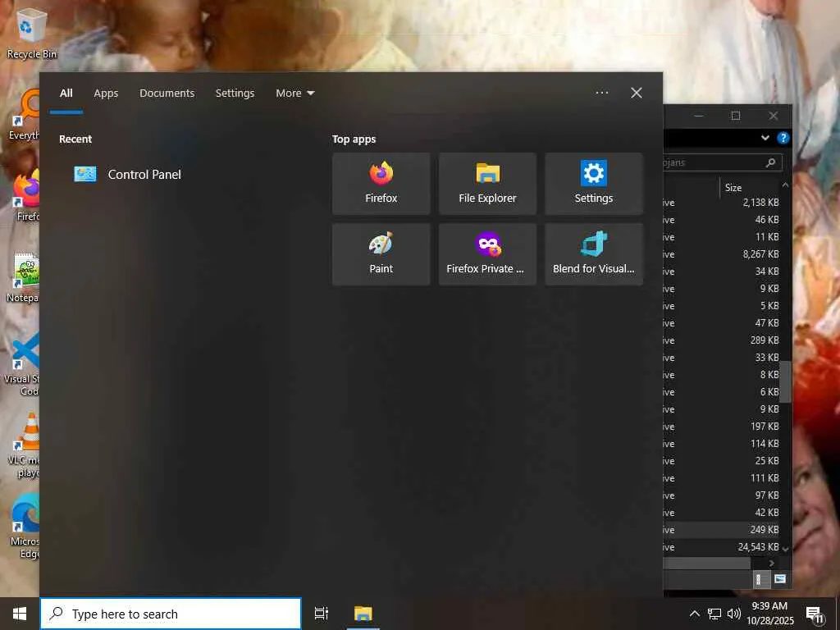Open the network status tray icon

pyautogui.click(x=714, y=614)
